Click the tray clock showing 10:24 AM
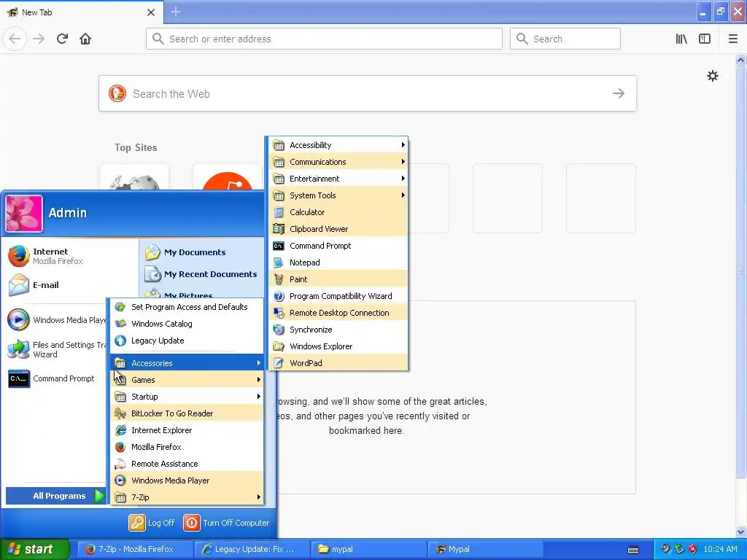The height and width of the screenshot is (560, 747). point(720,549)
